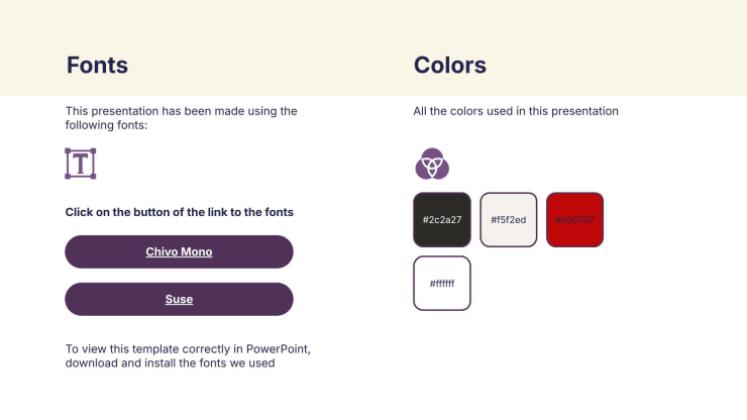The width and height of the screenshot is (747, 420).
Task: Open the Suse font link
Action: 179,299
